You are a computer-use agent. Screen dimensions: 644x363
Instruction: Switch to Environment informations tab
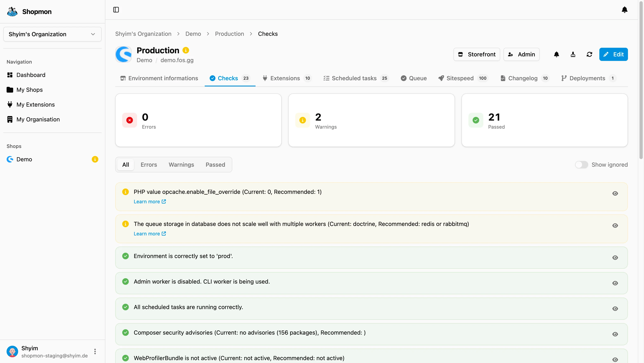[x=159, y=78]
